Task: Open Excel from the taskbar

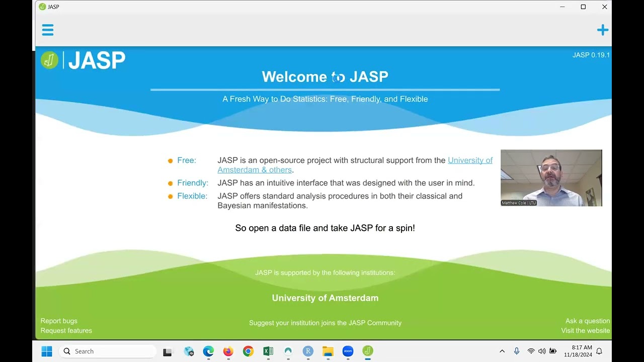Action: 268,351
